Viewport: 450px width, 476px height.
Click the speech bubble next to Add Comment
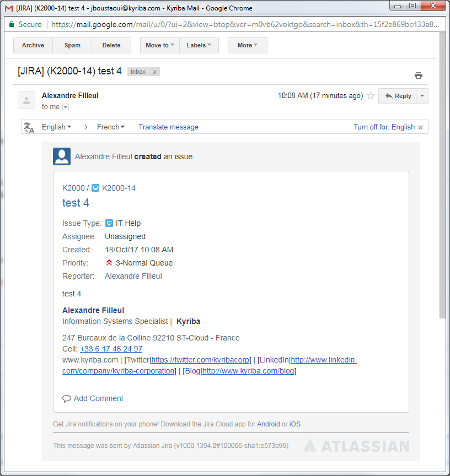(x=67, y=398)
